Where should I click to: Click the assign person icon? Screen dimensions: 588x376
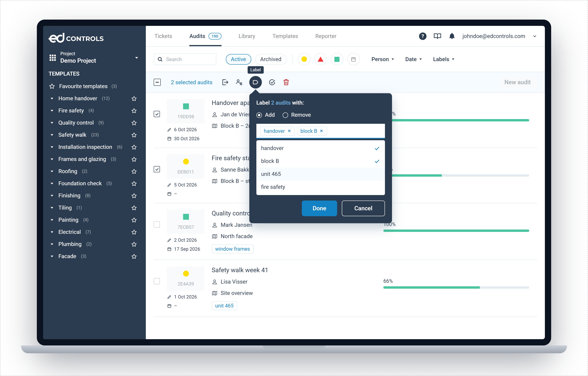point(239,82)
